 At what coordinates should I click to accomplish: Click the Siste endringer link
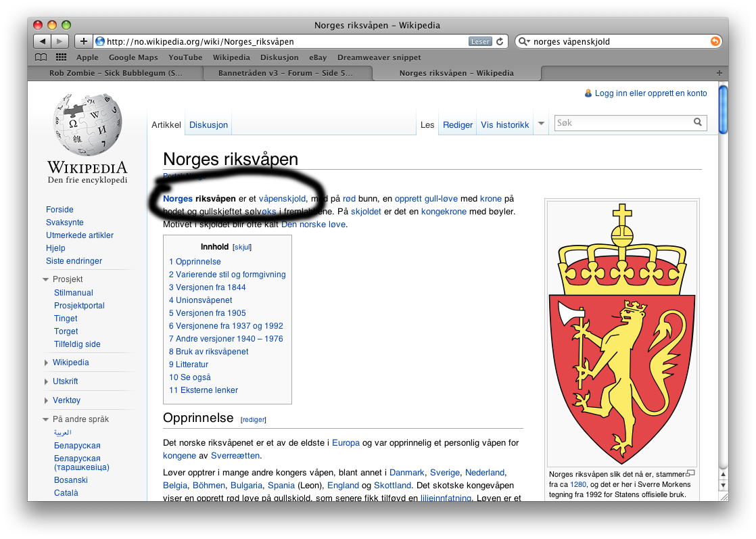74,261
